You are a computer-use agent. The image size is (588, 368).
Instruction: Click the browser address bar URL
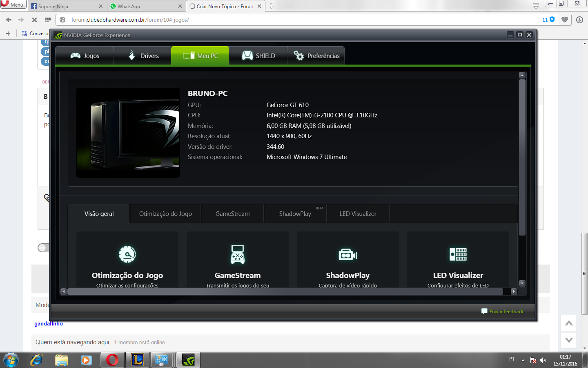click(130, 20)
